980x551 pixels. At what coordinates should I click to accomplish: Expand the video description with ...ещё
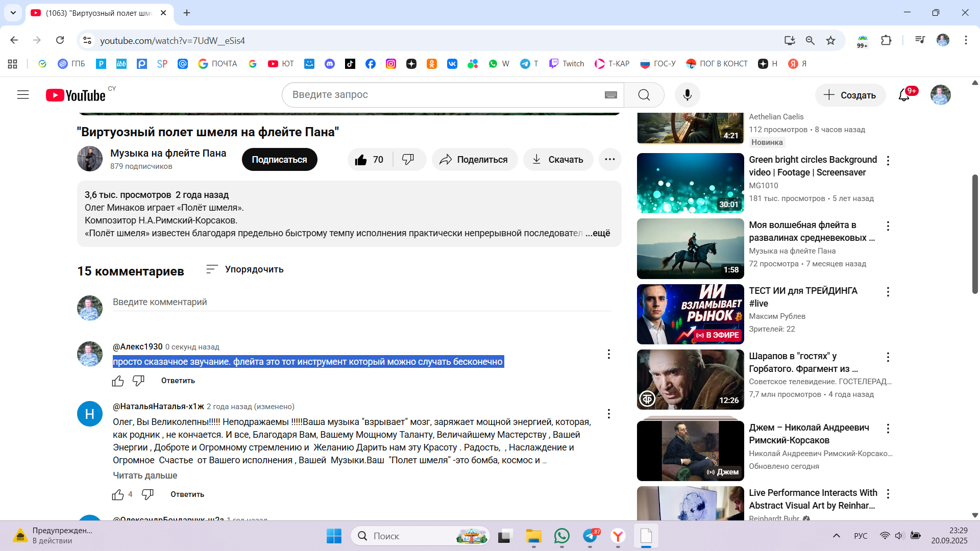click(598, 233)
